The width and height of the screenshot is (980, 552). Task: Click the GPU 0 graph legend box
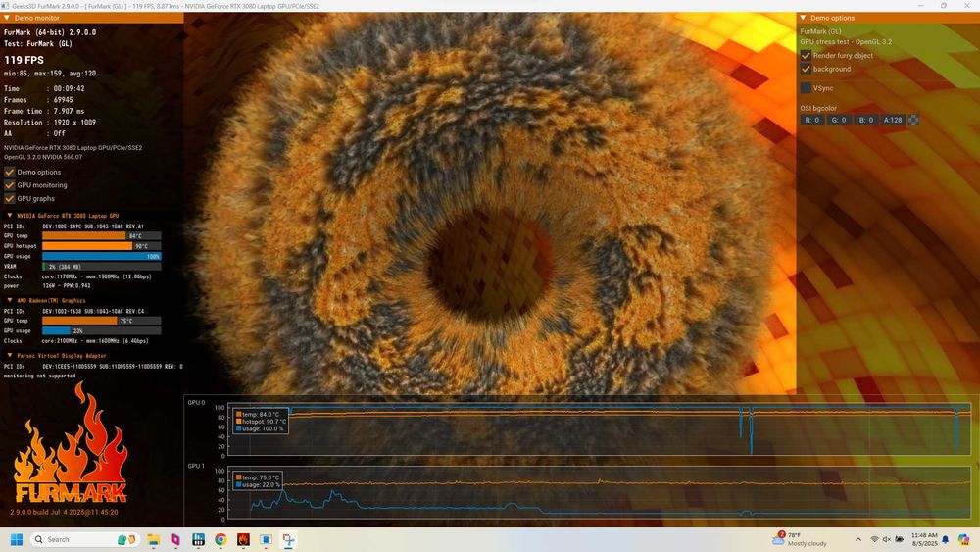[x=261, y=422]
